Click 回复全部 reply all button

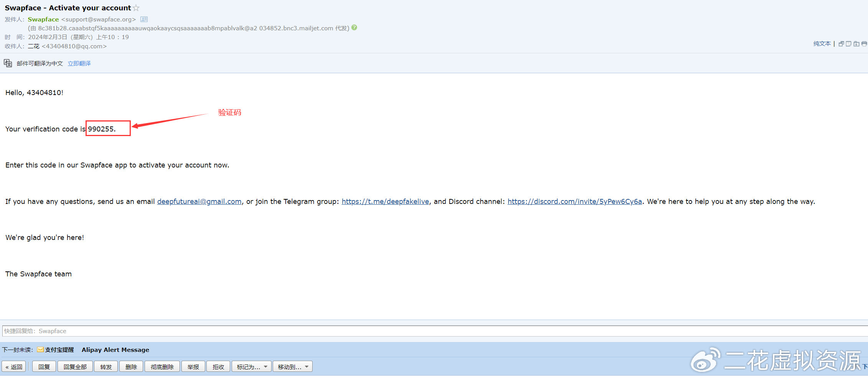[x=75, y=367]
